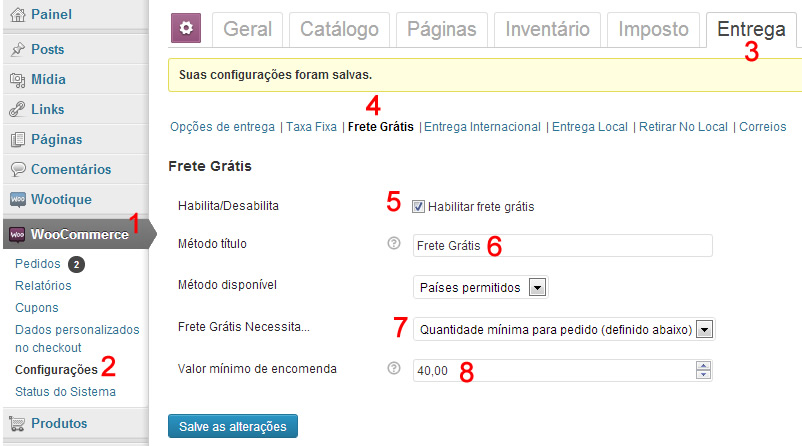Viewport: 802px width, 446px height.
Task: Open the Inventário tab
Action: tap(547, 30)
